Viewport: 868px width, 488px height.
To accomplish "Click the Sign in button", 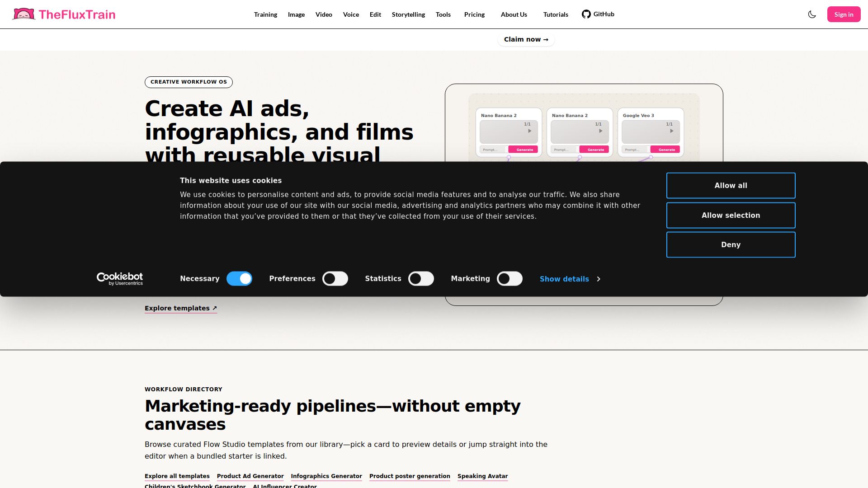I will [844, 14].
